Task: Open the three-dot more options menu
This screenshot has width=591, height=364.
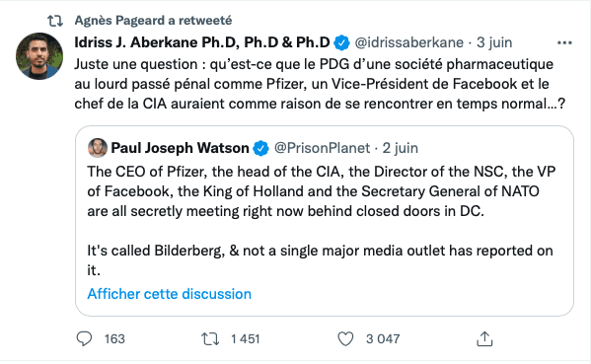Action: (x=564, y=43)
